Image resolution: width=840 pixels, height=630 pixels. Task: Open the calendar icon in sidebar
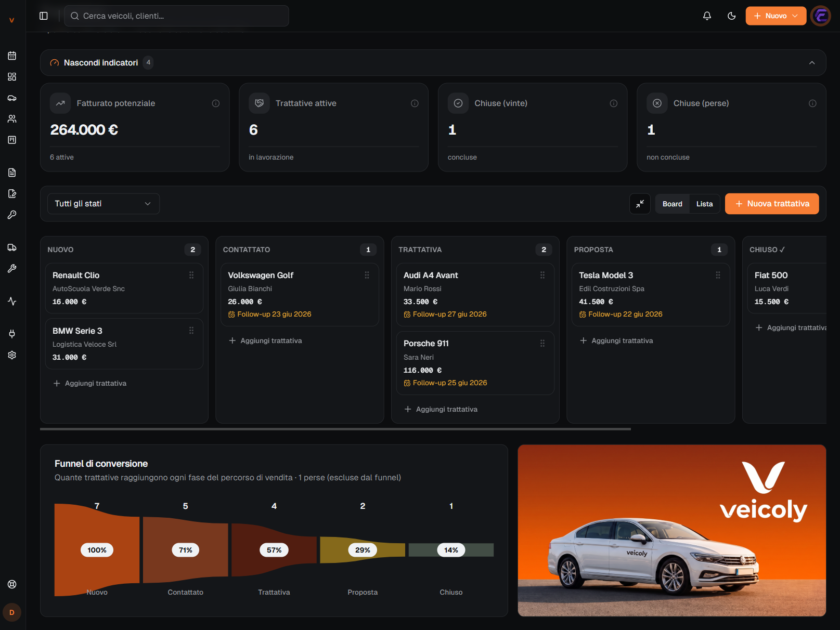(12, 56)
